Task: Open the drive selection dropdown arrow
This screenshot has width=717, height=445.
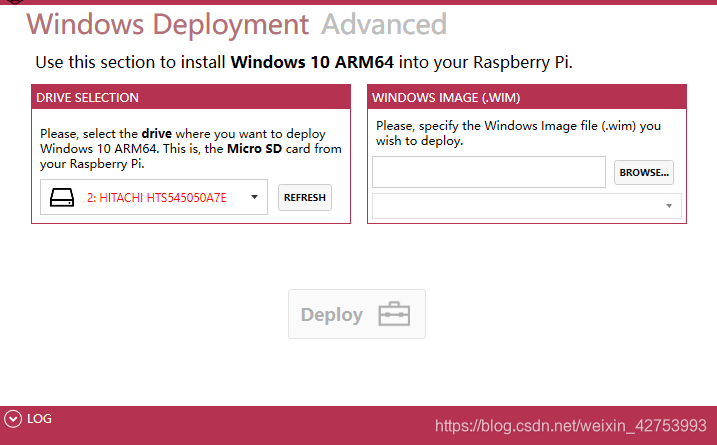Action: coord(255,197)
